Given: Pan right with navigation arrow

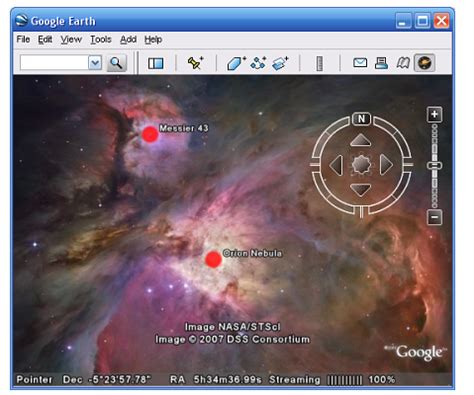Looking at the screenshot, I should click(386, 164).
